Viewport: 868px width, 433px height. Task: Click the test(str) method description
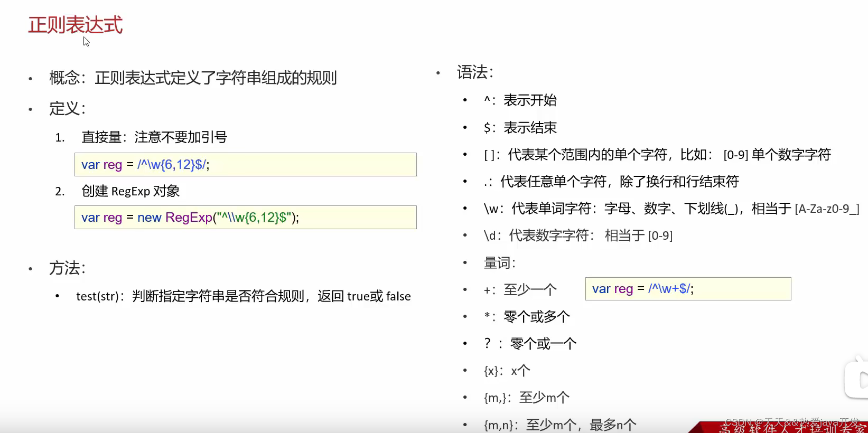click(244, 296)
